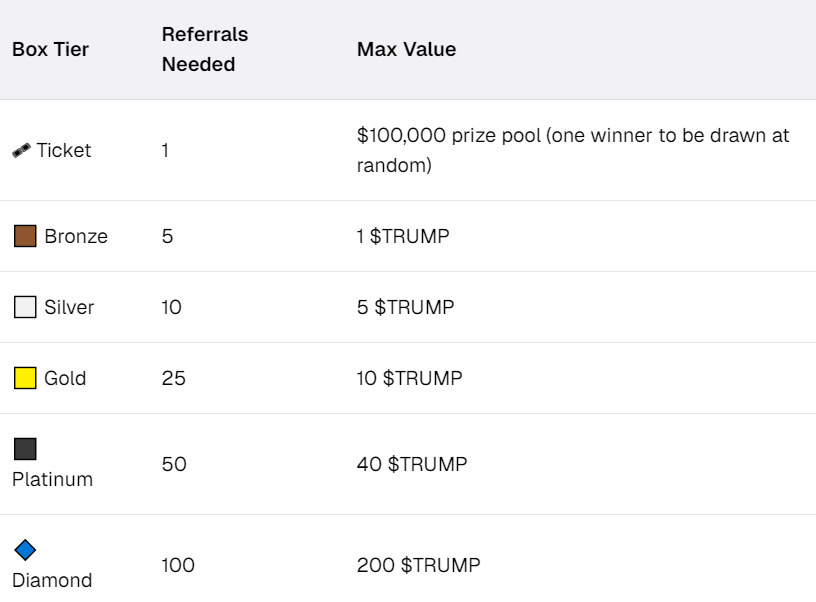Select the Referrals Needed column header
The image size is (816, 602).
point(205,49)
